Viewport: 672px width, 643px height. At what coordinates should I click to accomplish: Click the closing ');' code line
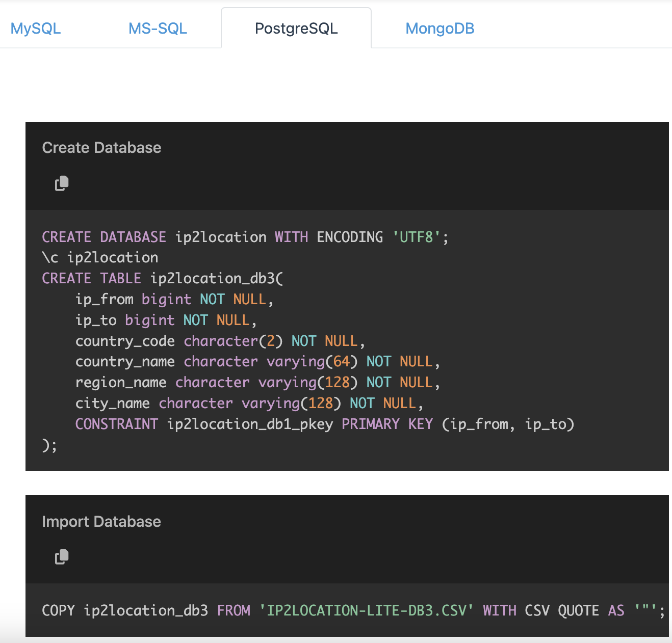point(49,445)
